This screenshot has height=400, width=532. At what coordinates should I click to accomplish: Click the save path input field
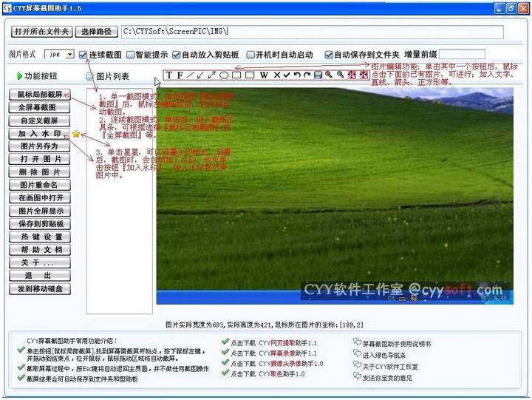[313, 32]
